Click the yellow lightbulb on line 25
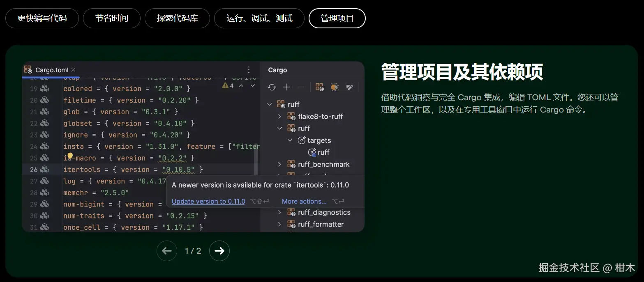This screenshot has height=282, width=644. coord(70,156)
